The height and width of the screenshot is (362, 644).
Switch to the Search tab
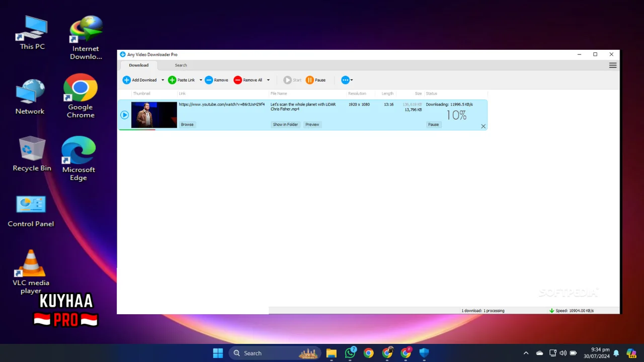coord(181,65)
